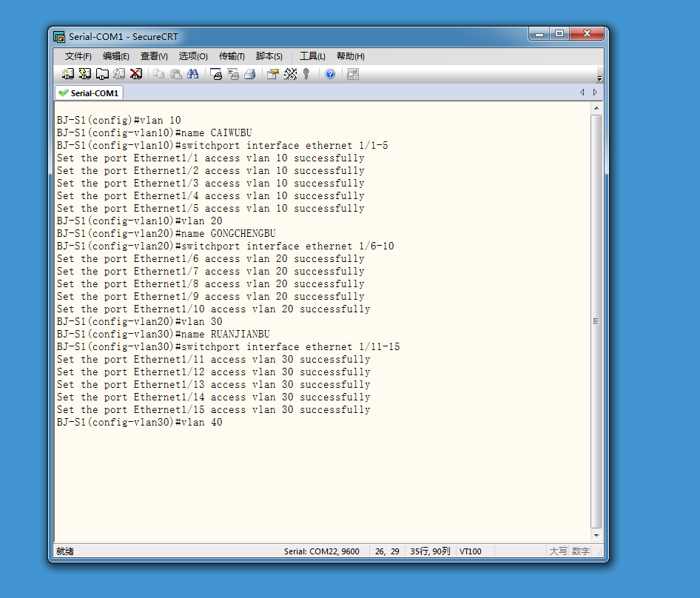The width and height of the screenshot is (700, 598).
Task: Click the 'name GONGCHENGBU' line
Action: 166,234
